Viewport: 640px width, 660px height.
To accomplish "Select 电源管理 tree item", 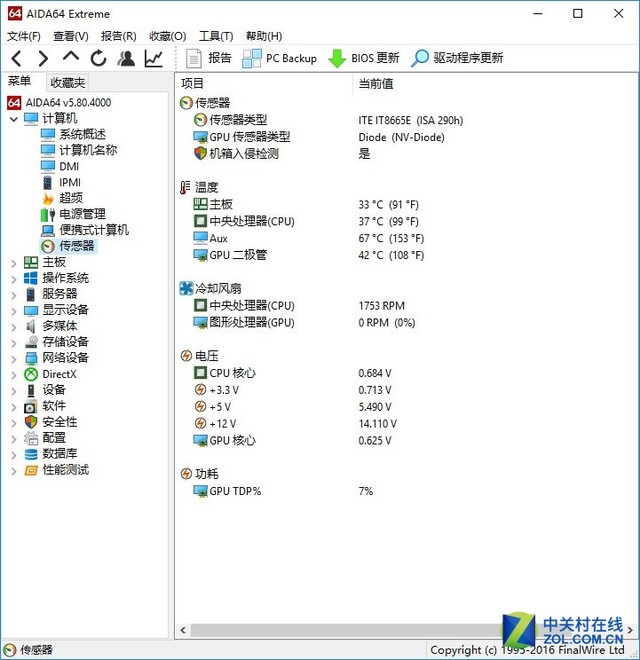I will click(x=73, y=214).
